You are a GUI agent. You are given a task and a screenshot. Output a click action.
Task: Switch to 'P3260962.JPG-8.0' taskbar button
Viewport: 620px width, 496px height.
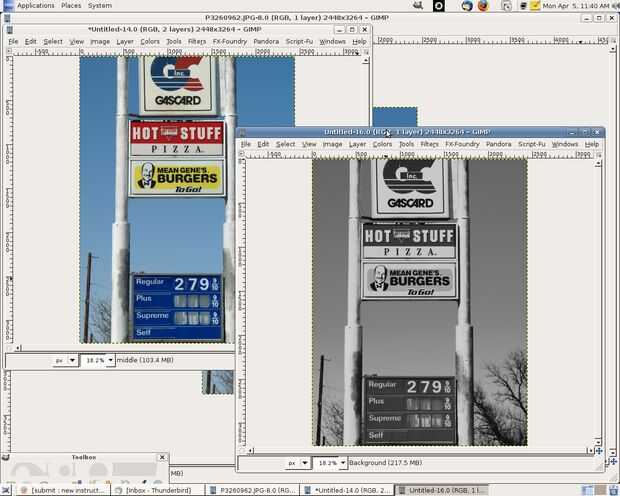click(x=252, y=490)
